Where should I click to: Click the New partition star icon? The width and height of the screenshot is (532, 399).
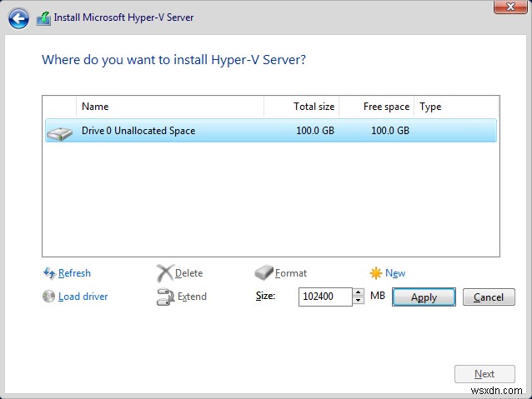pos(376,273)
